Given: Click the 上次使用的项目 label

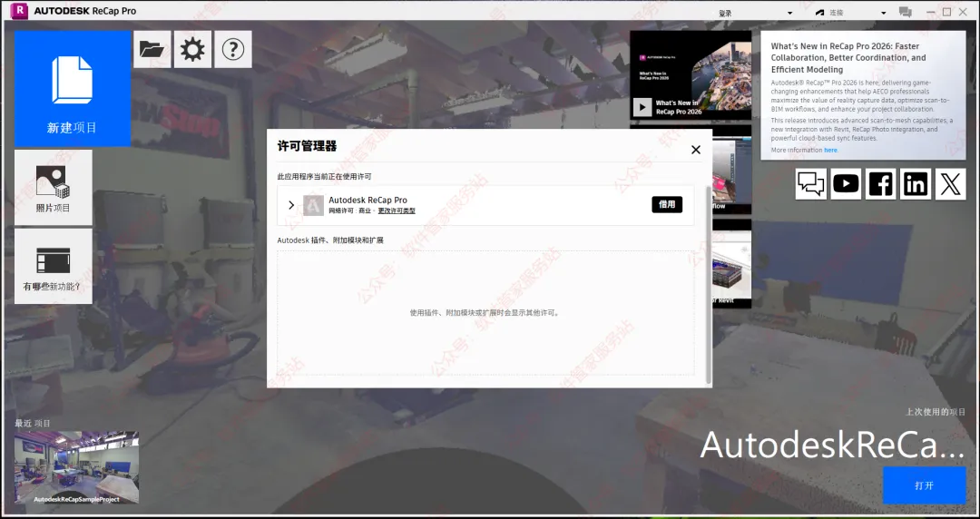Looking at the screenshot, I should pos(936,411).
